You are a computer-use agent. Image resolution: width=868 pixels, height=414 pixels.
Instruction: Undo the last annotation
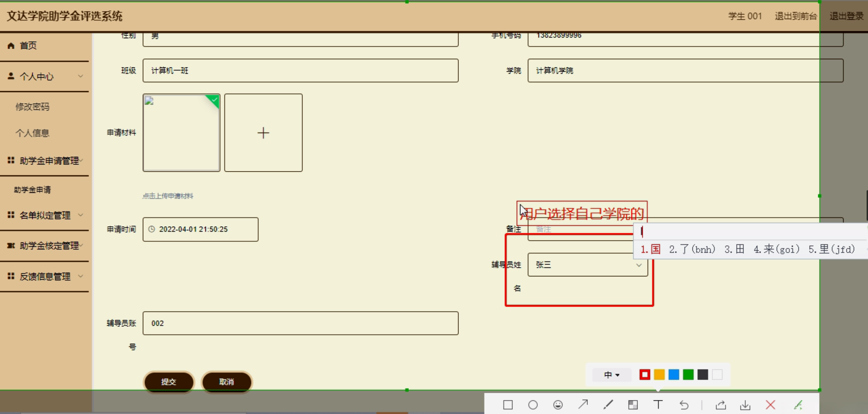click(x=683, y=405)
